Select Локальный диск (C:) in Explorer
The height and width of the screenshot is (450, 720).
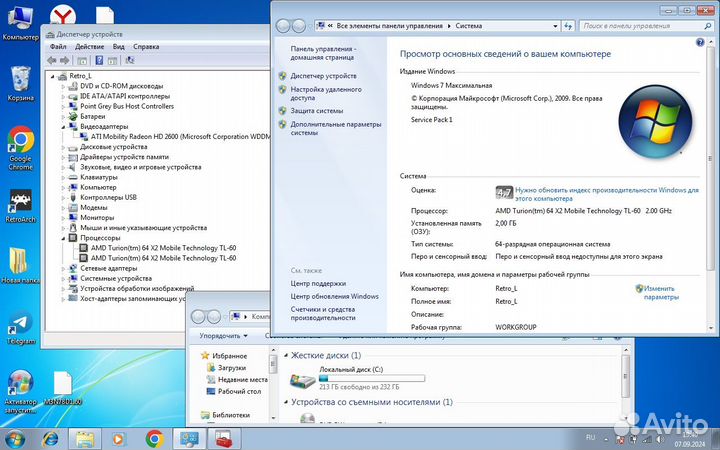coord(358,378)
